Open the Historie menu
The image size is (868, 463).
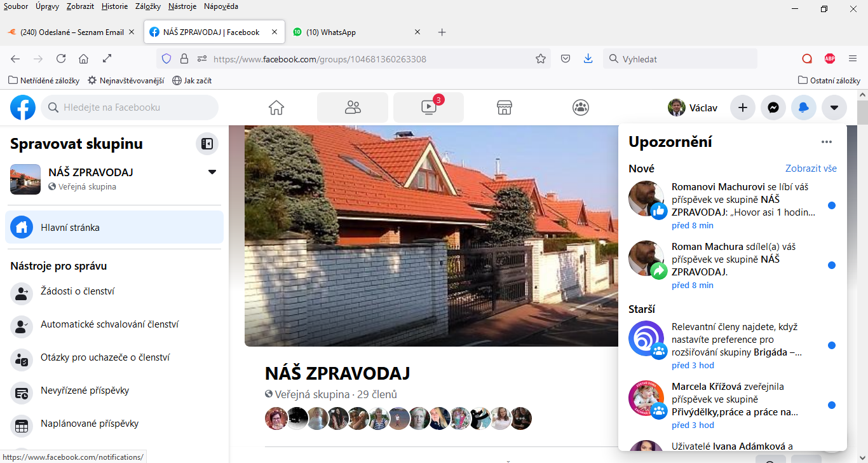114,6
